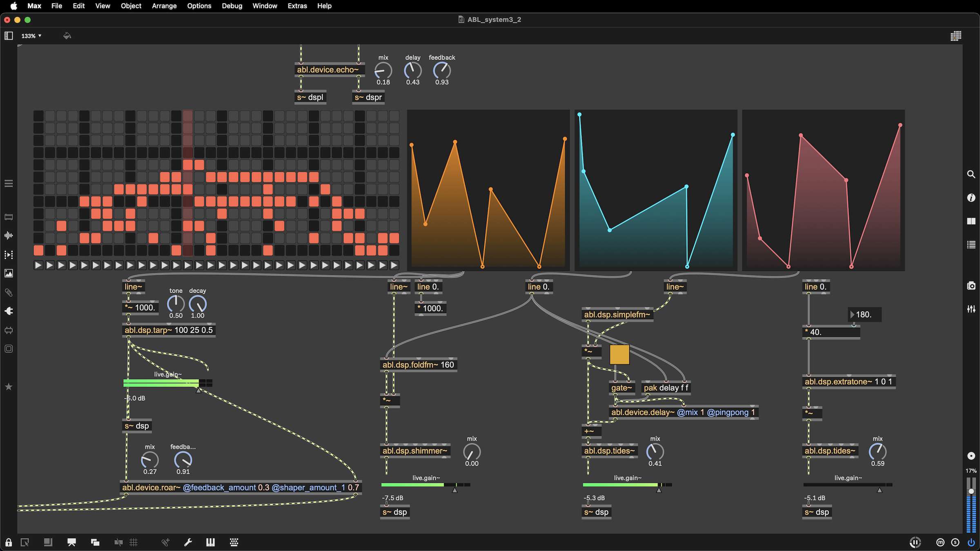This screenshot has height=551, width=980.
Task: Toggle the circled m icon
Action: 940,542
